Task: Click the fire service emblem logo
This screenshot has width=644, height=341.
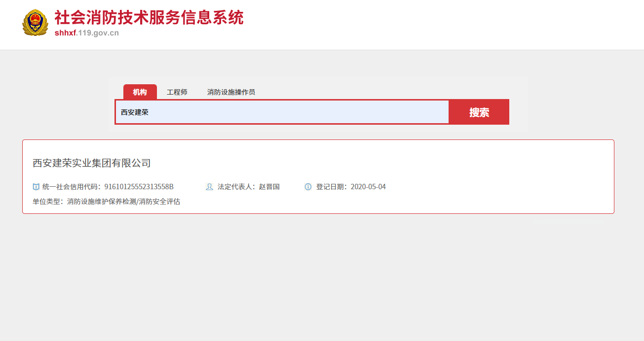Action: 35,23
